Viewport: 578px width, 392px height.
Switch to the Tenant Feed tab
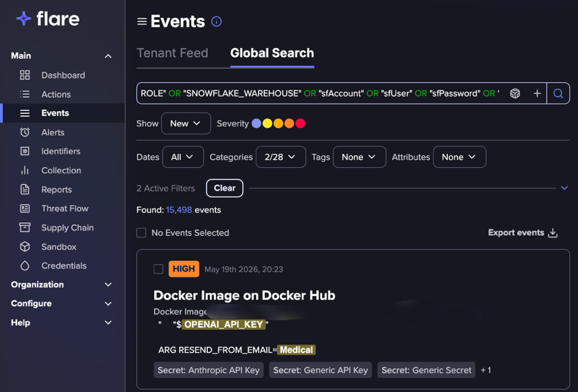[172, 53]
